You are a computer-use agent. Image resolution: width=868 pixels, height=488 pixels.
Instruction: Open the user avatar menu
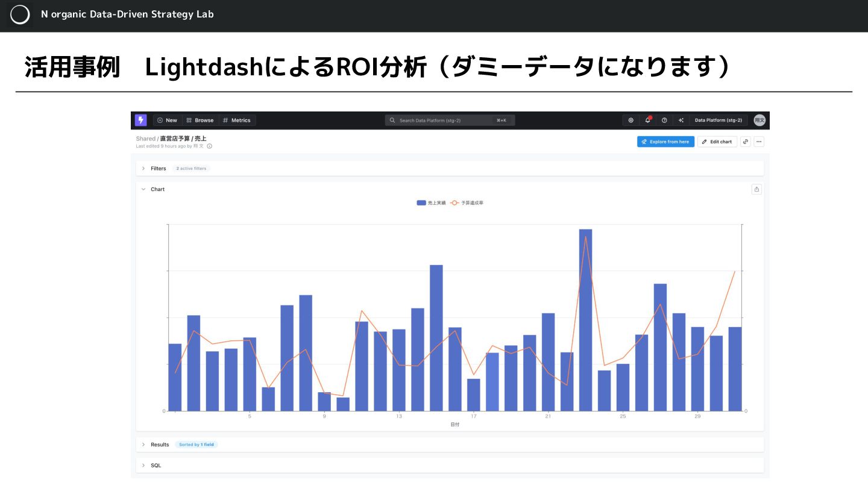coord(759,120)
